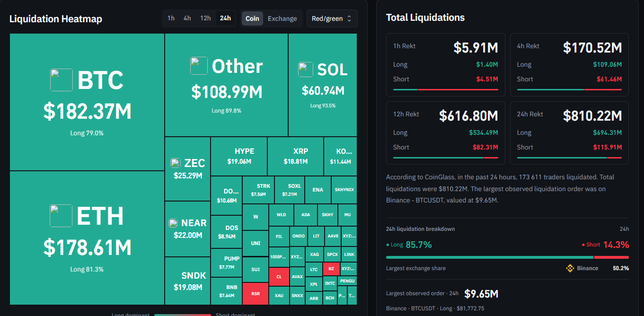Click the Binance logo icon
The width and height of the screenshot is (644, 316).
pos(570,268)
